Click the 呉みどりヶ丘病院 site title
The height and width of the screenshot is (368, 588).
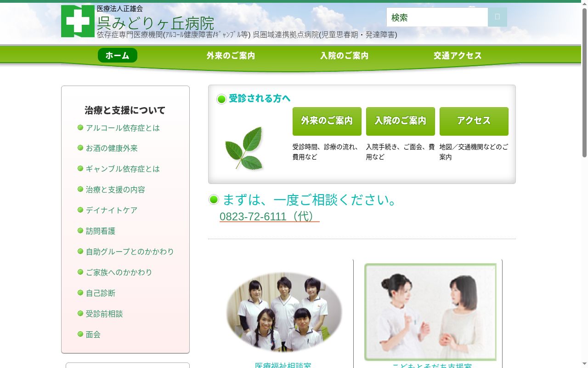(x=155, y=22)
